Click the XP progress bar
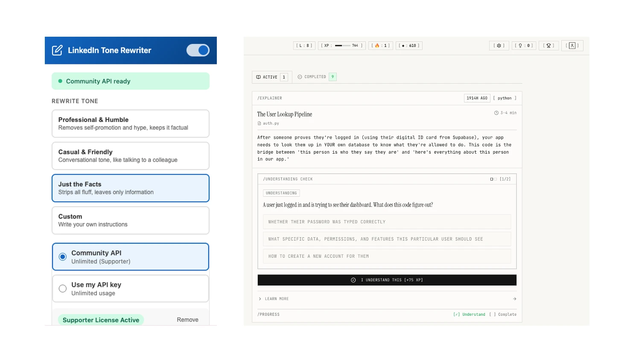This screenshot has width=636, height=364. click(x=342, y=46)
